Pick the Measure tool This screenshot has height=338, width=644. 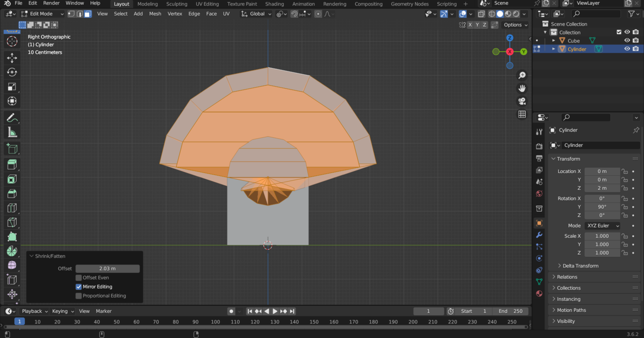click(12, 133)
